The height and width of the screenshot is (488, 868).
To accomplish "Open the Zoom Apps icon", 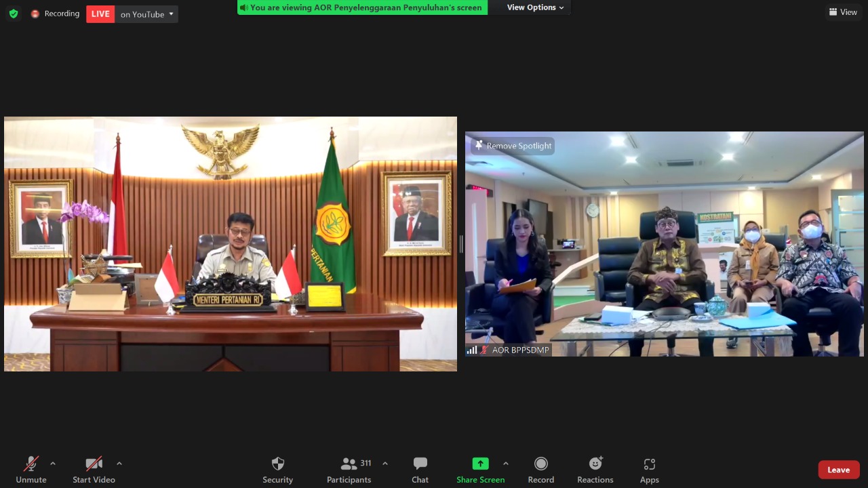I will (x=649, y=464).
